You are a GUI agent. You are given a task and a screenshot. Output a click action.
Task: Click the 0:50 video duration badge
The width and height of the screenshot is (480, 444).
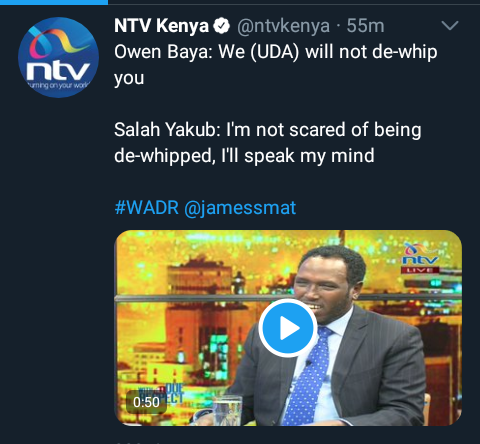(146, 402)
